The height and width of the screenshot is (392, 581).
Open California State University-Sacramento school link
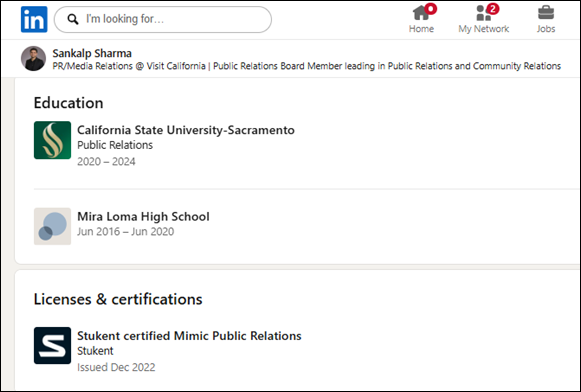click(186, 130)
